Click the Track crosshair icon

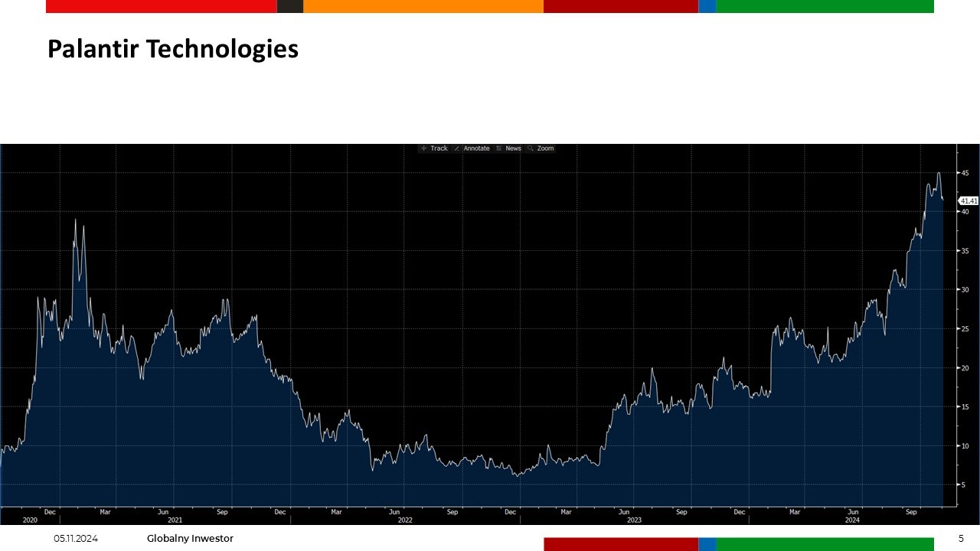[424, 148]
